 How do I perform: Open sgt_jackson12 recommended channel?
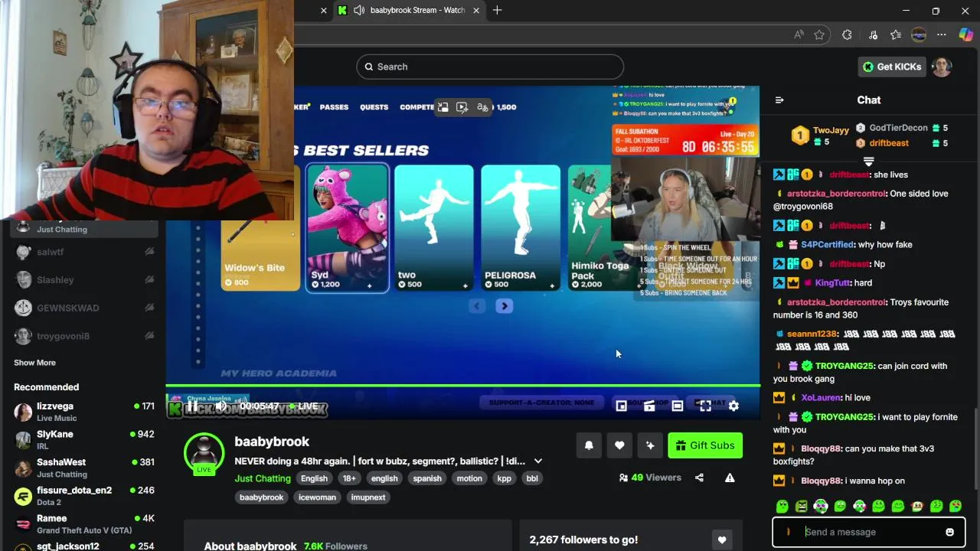83,546
